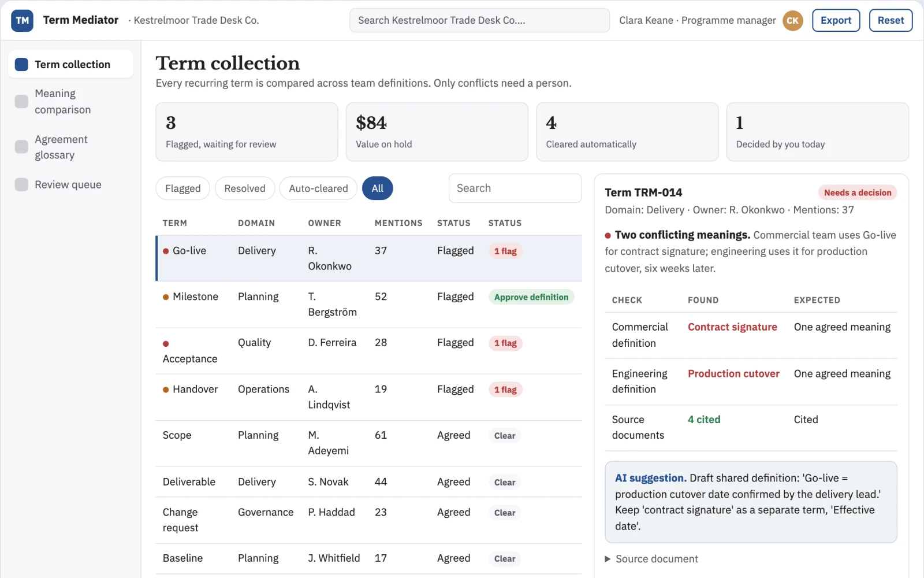Screen dimensions: 924x578
Task: Click Approve definition on Milestone row
Action: click(x=531, y=297)
